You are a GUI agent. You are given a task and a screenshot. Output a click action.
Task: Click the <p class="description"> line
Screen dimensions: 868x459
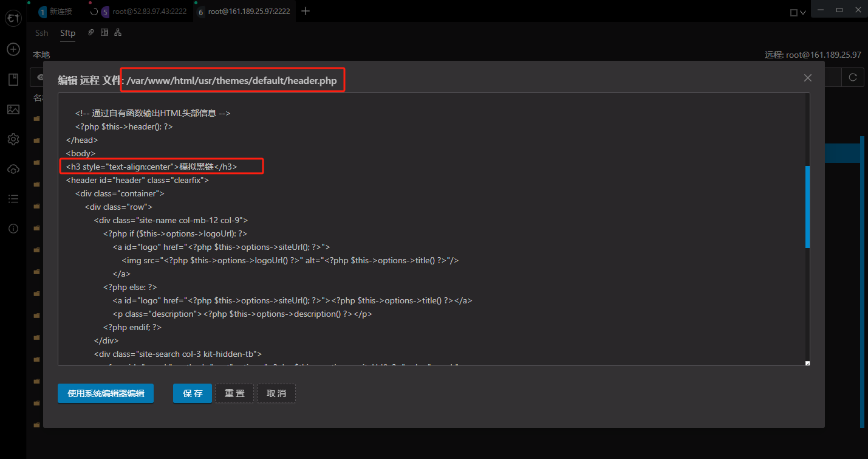click(x=242, y=314)
